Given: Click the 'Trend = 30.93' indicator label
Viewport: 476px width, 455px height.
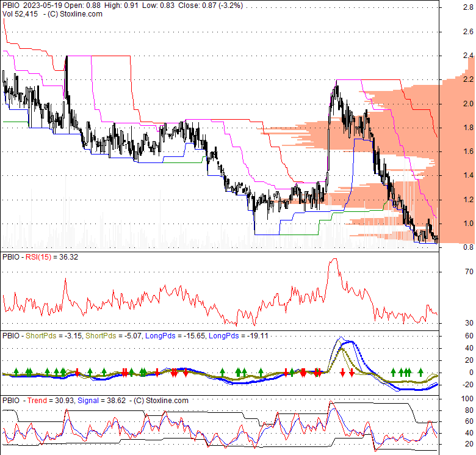Looking at the screenshot, I should [51, 401].
